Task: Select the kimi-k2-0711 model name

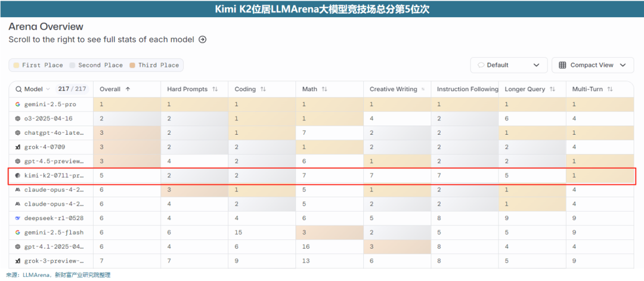Action: [x=54, y=175]
